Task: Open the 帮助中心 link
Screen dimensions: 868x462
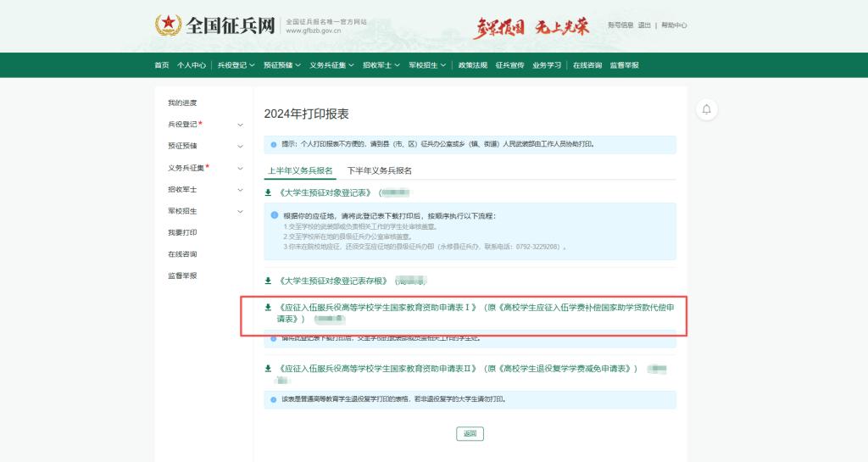Action: (x=674, y=25)
